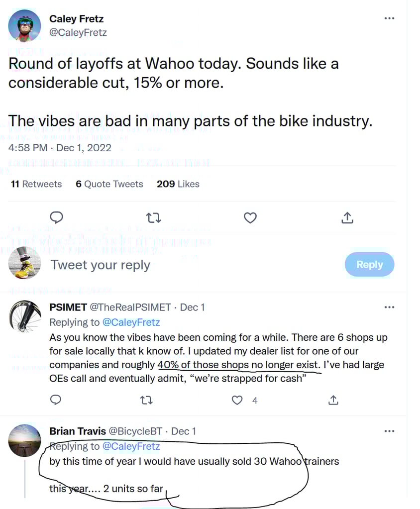
Task: Open @CaleyFretz mention in PSIMET's reply
Action: 131,322
